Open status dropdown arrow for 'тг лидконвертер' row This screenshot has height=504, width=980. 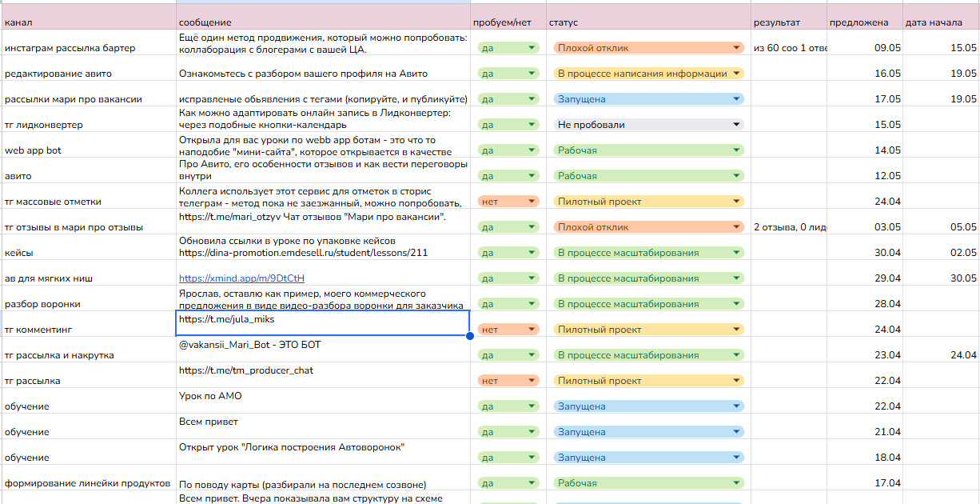(736, 125)
